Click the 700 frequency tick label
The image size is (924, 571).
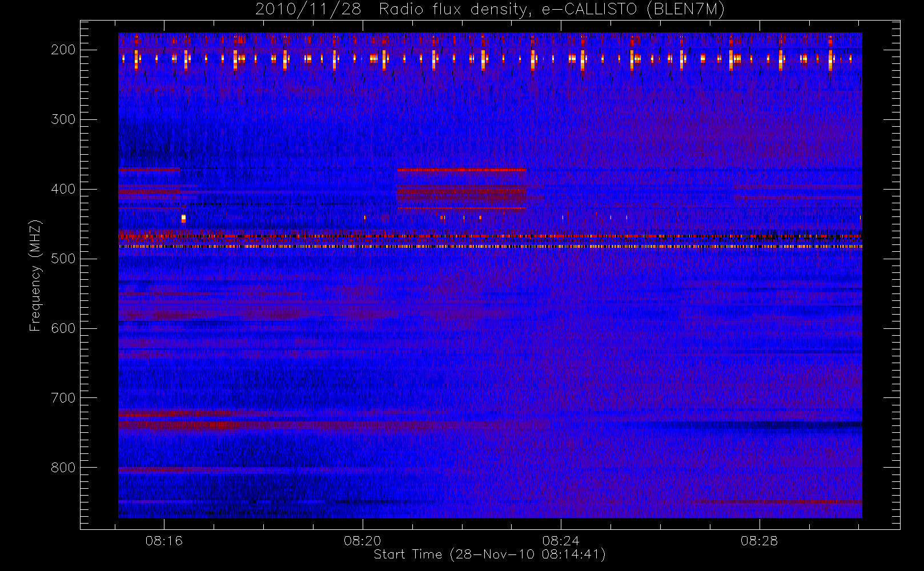point(63,398)
